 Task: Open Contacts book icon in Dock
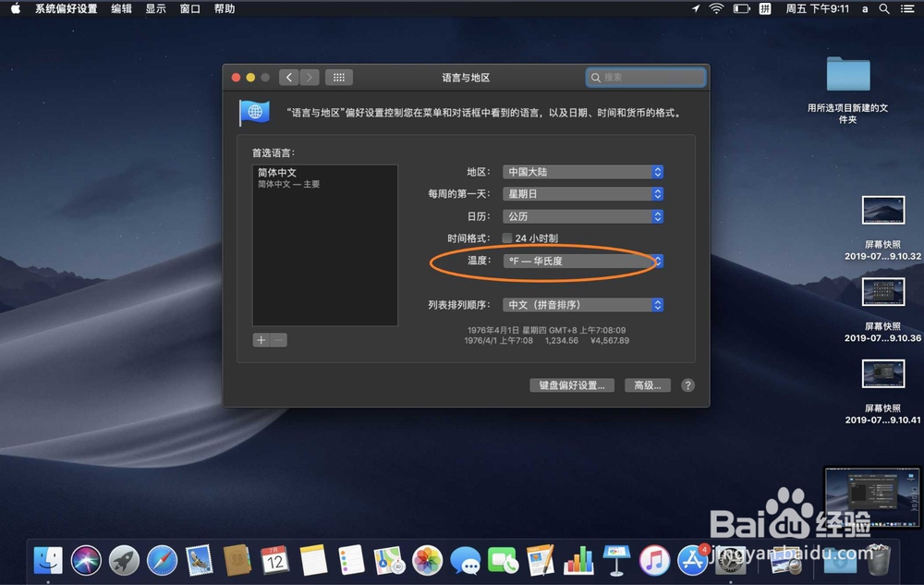237,560
